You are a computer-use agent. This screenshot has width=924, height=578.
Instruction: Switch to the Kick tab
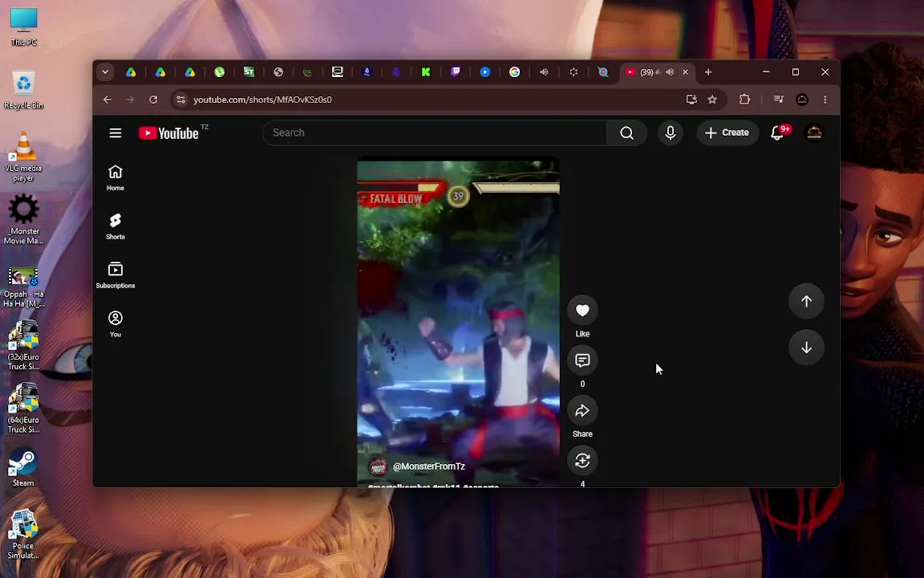[x=425, y=72]
